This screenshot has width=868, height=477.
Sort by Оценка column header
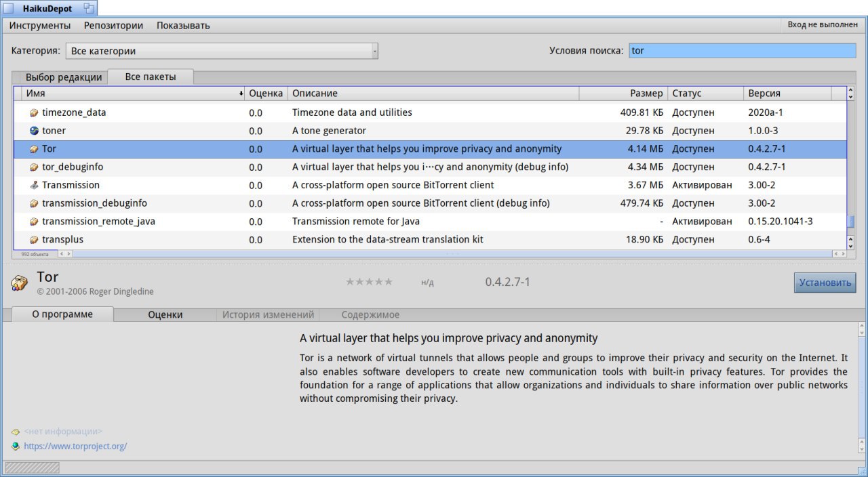click(266, 94)
